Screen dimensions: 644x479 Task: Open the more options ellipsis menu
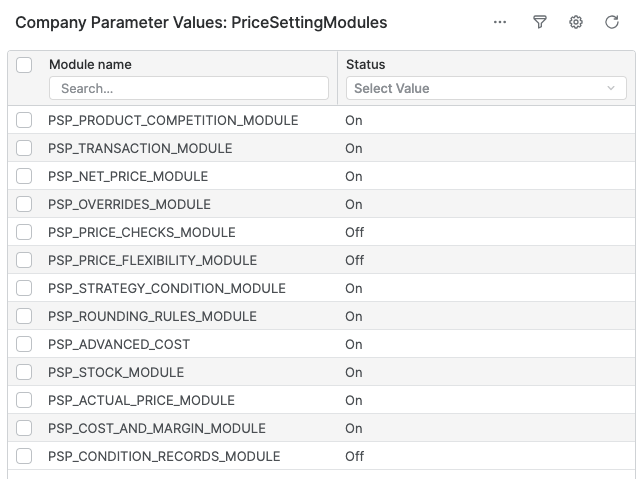(499, 22)
